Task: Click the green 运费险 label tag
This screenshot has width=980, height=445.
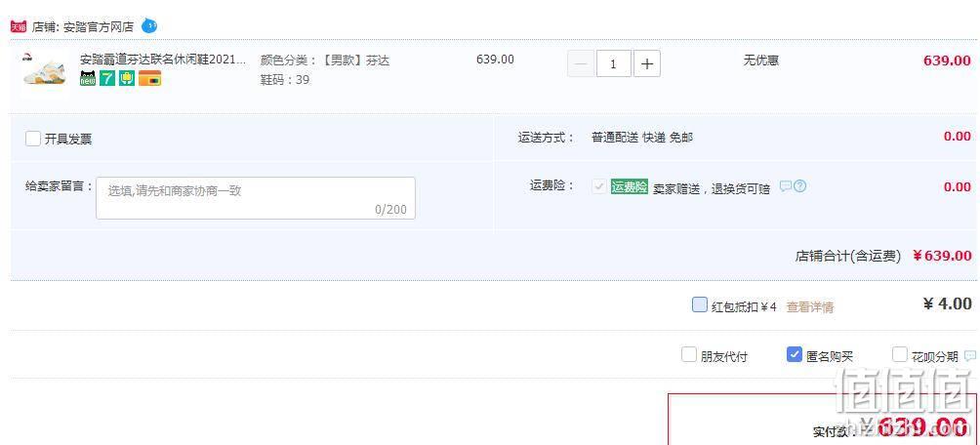Action: [x=630, y=186]
